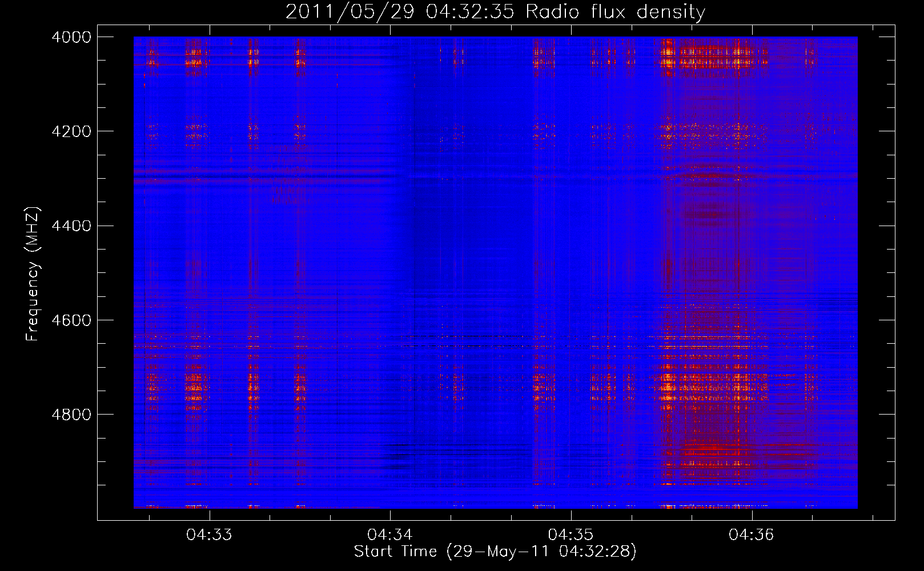This screenshot has width=924, height=571.
Task: Click the 04:36 time axis label
Action: pos(752,535)
